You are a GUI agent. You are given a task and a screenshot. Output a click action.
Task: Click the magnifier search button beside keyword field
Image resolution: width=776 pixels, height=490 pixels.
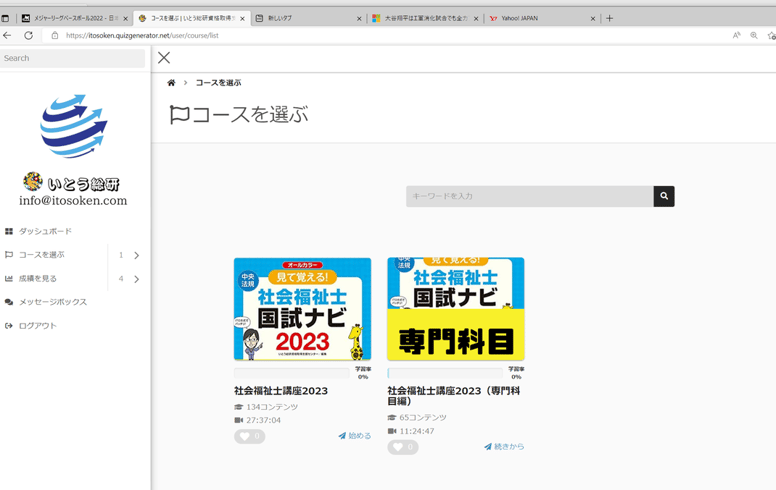664,196
